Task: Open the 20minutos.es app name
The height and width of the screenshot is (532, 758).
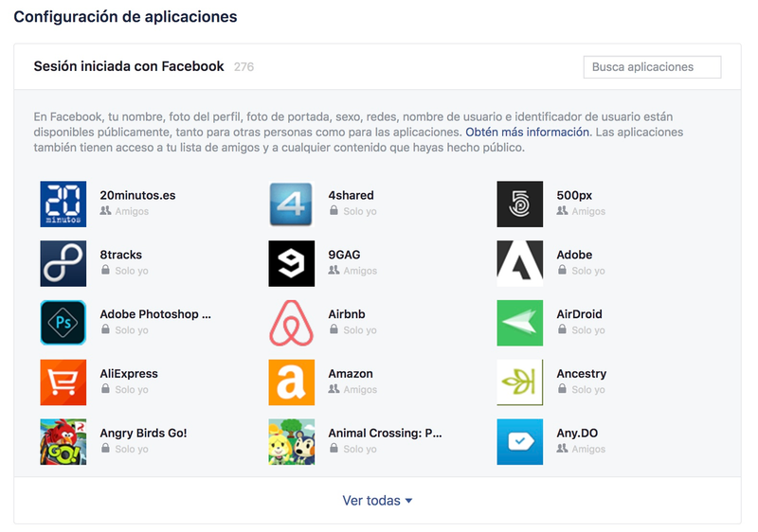Action: [x=137, y=196]
